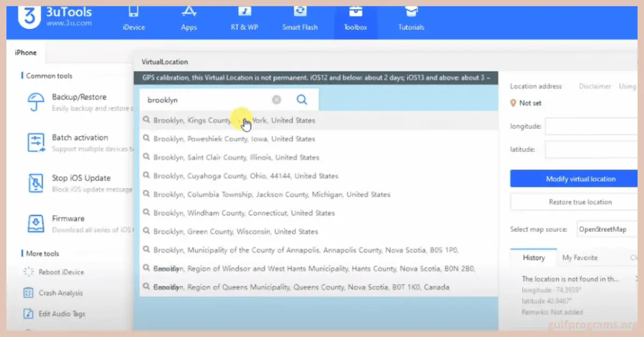
Task: Open the Tutorials tab
Action: coord(411,19)
